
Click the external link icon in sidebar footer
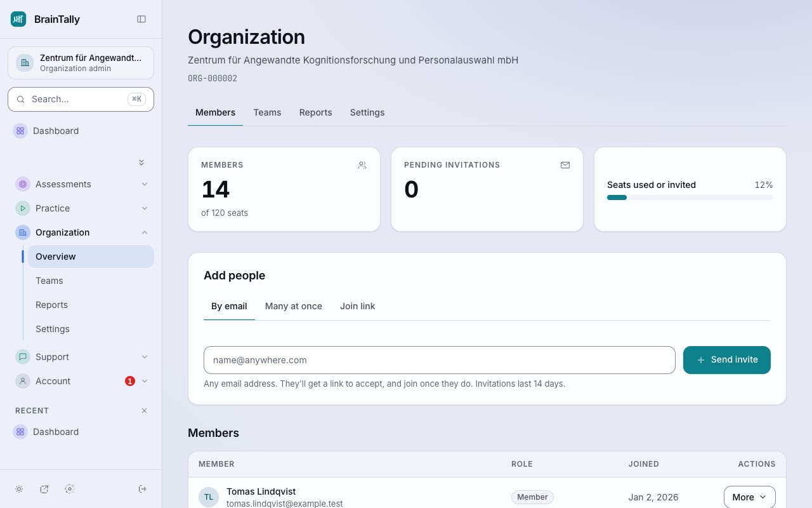pyautogui.click(x=44, y=489)
